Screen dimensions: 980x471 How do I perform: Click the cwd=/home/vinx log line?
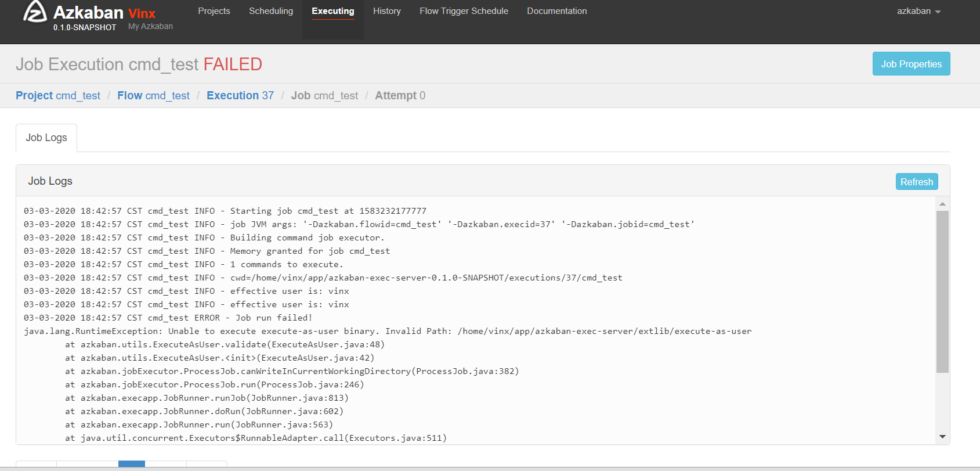click(x=323, y=278)
